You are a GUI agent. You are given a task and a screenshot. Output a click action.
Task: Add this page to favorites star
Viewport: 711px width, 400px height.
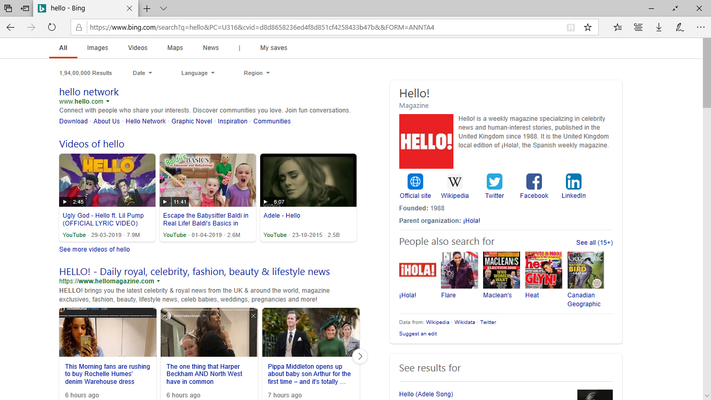588,27
